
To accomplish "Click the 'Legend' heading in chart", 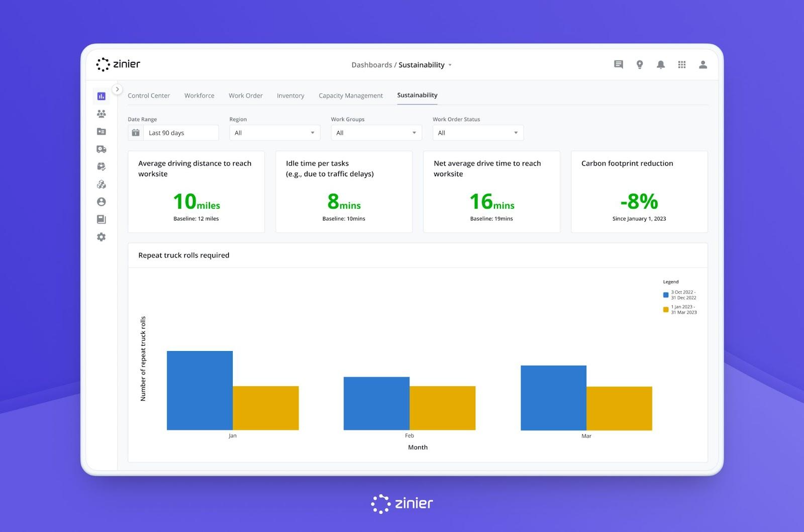I will click(671, 282).
